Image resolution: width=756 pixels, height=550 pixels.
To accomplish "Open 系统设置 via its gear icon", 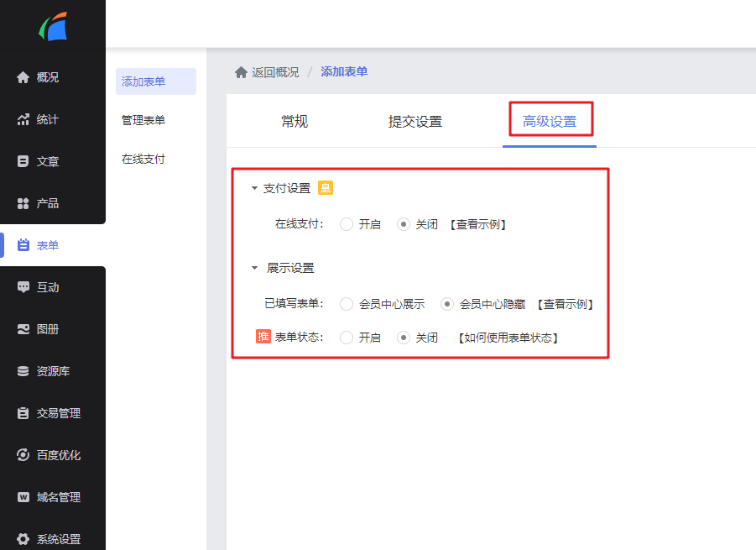I will point(23,539).
